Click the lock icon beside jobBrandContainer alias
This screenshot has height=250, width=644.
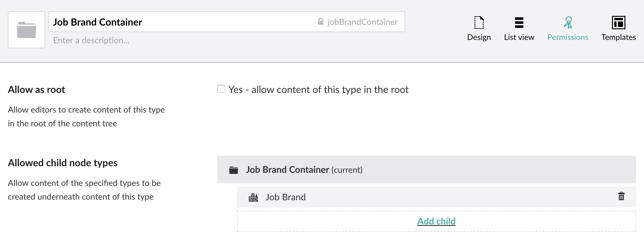pos(321,22)
